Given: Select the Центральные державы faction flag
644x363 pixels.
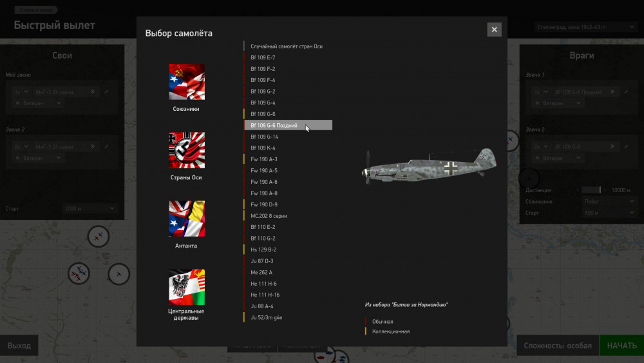Looking at the screenshot, I should (x=187, y=287).
